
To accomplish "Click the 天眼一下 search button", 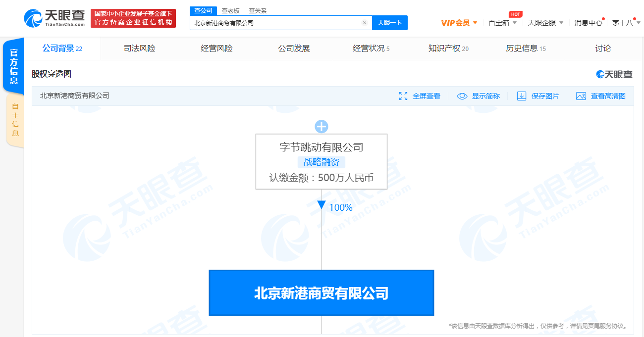I will (389, 23).
